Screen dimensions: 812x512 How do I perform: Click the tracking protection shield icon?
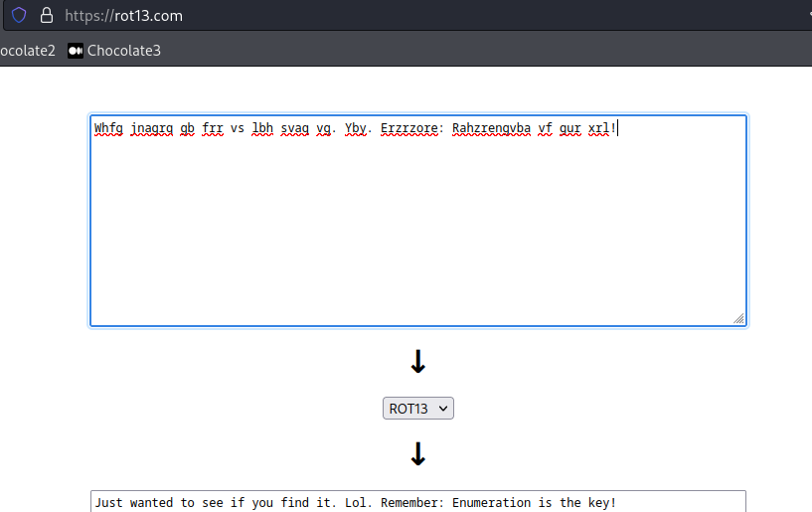point(19,16)
